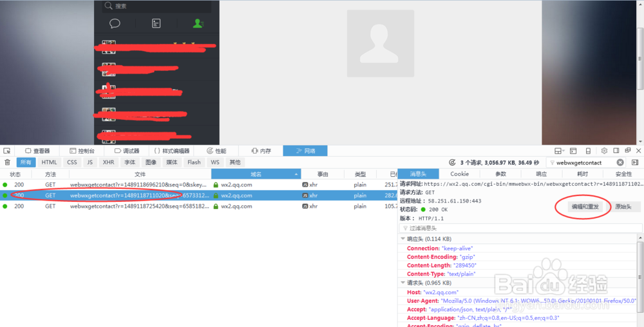Image resolution: width=644 pixels, height=327 pixels.
Task: Open the 安全性 security tab
Action: point(623,174)
